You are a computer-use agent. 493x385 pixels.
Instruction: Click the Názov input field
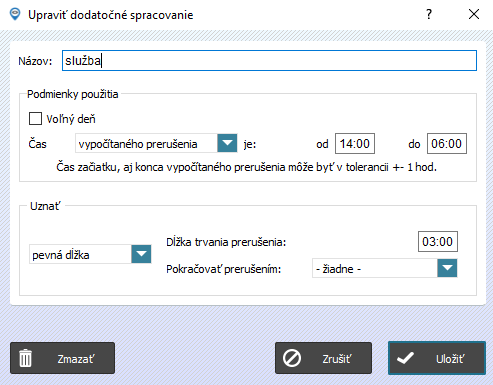pos(269,60)
